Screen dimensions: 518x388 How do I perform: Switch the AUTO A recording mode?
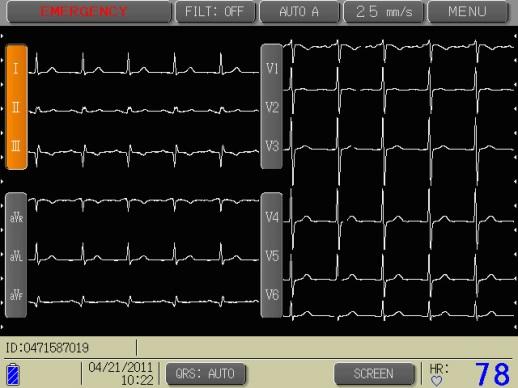[299, 12]
